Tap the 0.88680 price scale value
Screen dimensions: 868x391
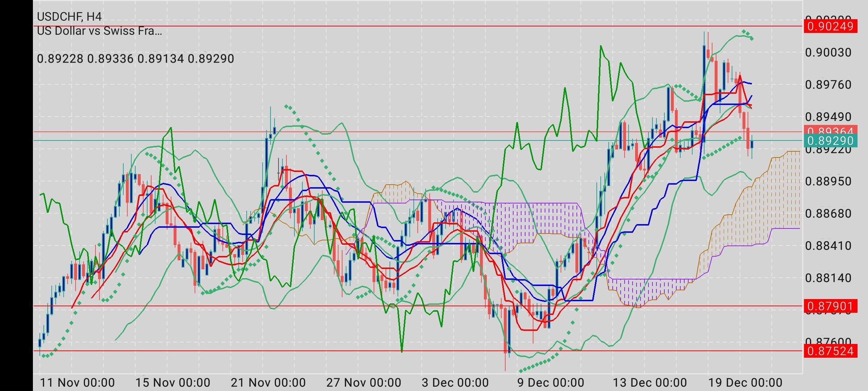click(828, 213)
